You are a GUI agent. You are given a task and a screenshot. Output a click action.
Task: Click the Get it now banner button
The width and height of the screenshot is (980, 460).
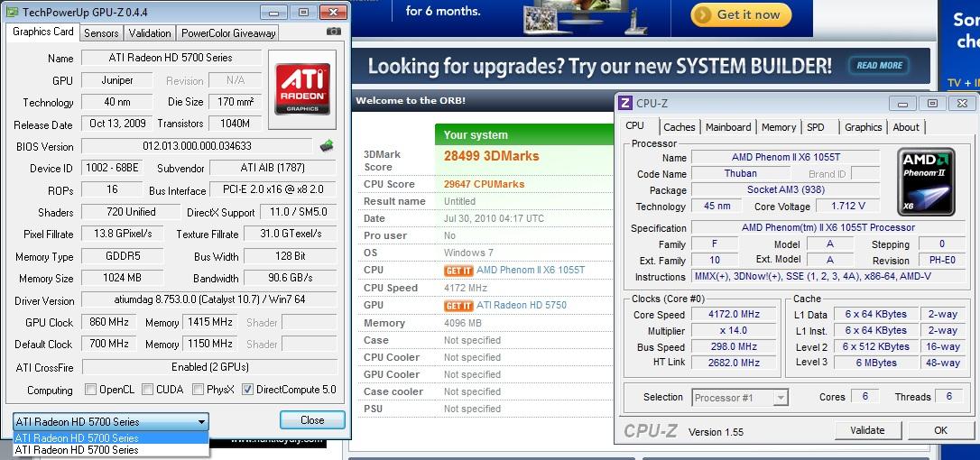click(741, 15)
